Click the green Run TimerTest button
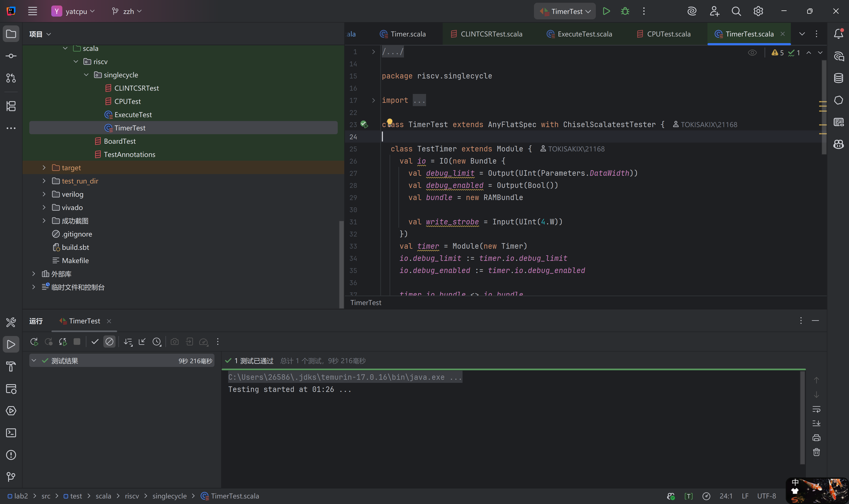Image resolution: width=849 pixels, height=504 pixels. (606, 11)
